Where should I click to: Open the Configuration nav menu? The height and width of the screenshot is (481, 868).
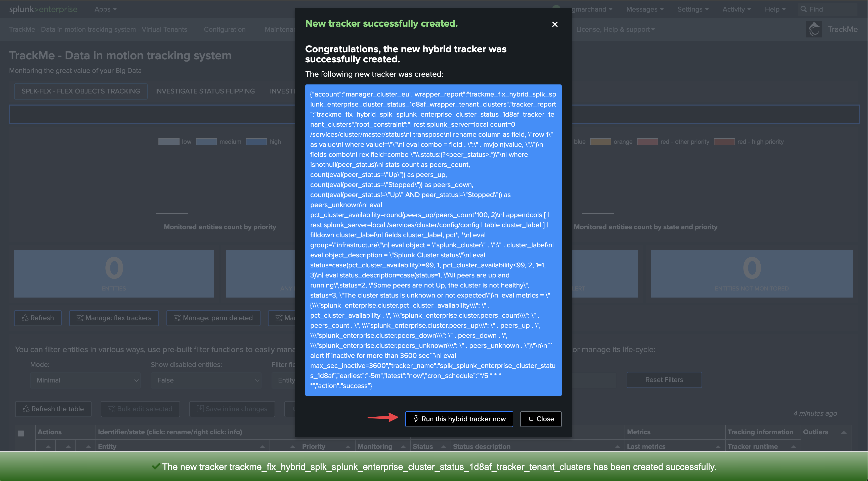(224, 29)
